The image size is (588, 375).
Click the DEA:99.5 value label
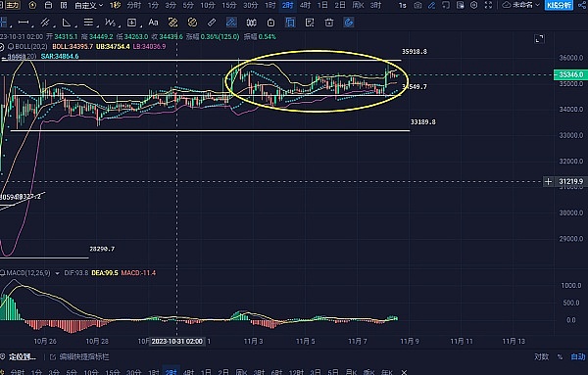coord(105,273)
